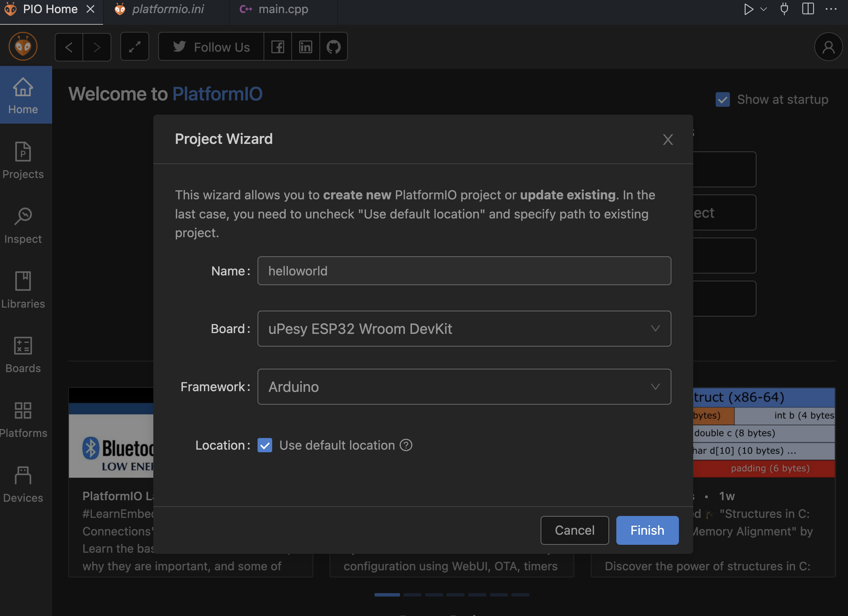Click the expand fullscreen arrows icon

click(135, 47)
